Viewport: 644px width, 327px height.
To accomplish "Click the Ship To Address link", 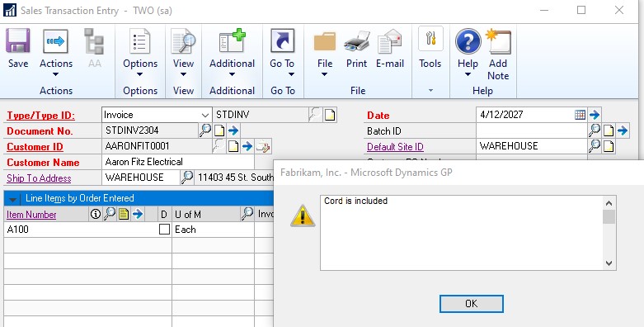I will (x=39, y=178).
